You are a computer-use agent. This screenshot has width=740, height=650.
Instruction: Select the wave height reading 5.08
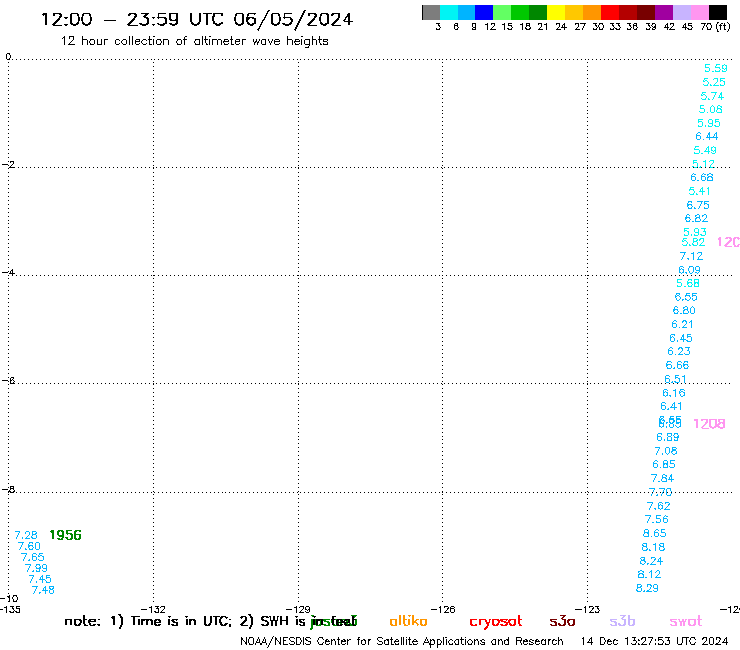710,110
